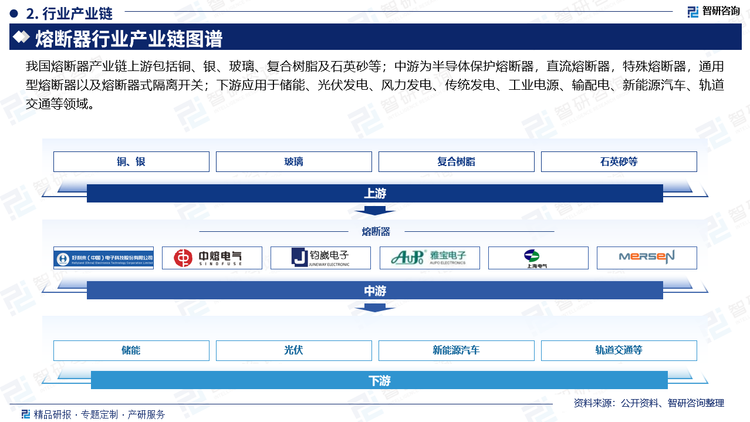Click the blue dot beside 2. 行业产业链
Viewport: 750px width, 422px height.
coord(14,13)
